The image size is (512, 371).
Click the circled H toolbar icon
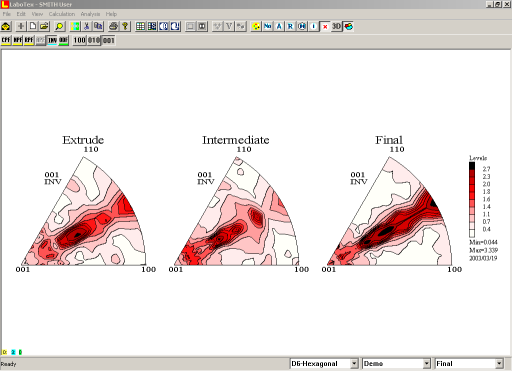pos(302,26)
